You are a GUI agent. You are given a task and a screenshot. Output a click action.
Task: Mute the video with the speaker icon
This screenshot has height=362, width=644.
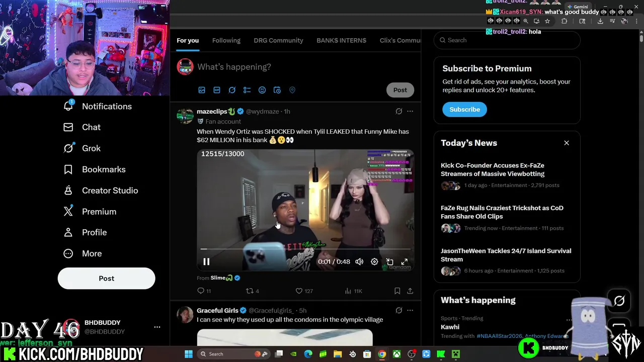(x=359, y=261)
